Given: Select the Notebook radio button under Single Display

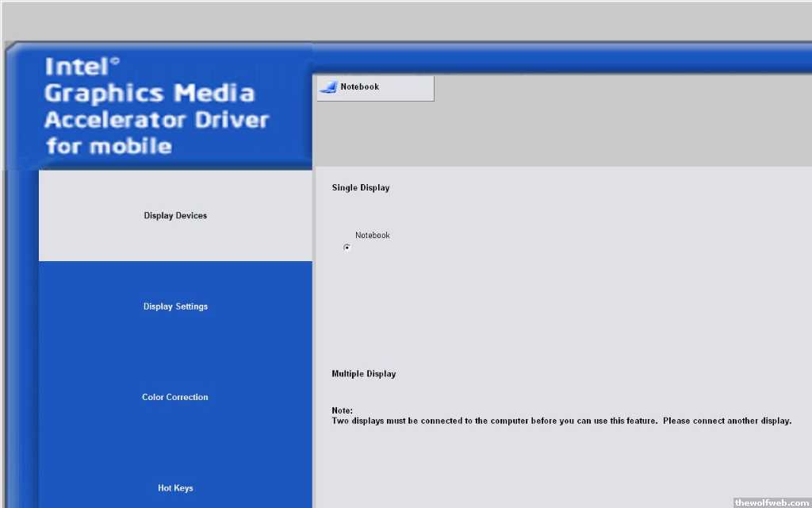Looking at the screenshot, I should tap(347, 248).
